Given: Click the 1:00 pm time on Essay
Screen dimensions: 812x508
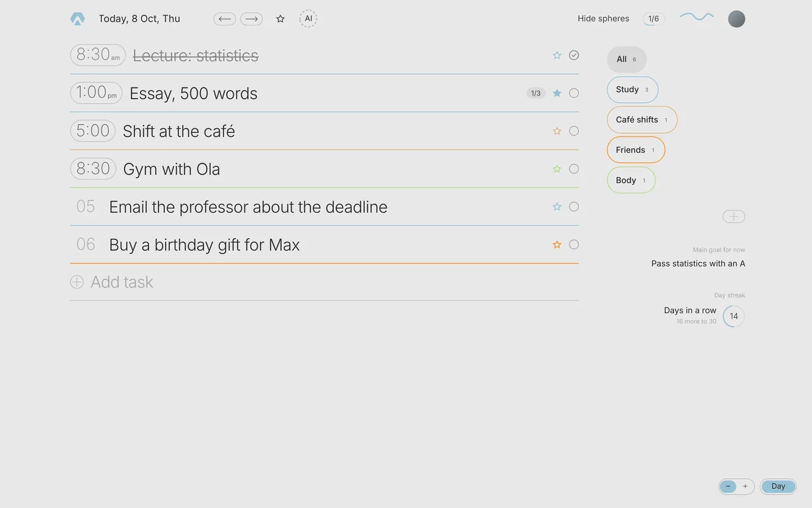Looking at the screenshot, I should (96, 93).
